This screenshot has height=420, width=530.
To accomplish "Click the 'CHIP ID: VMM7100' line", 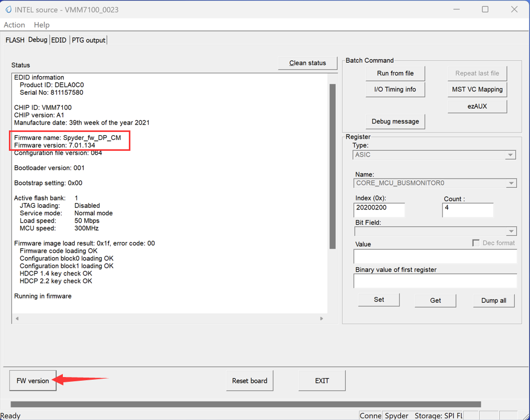I will click(42, 107).
